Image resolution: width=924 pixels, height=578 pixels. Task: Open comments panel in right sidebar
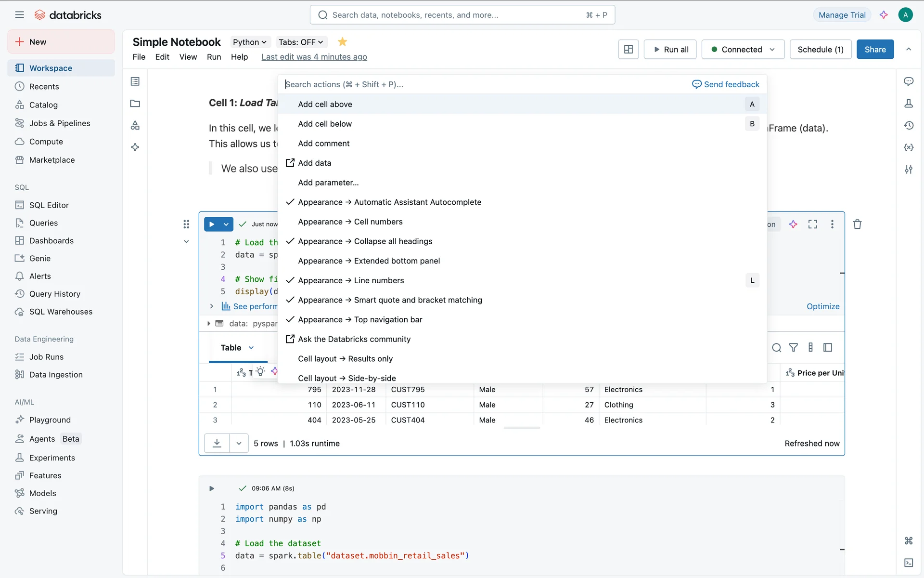(x=909, y=81)
